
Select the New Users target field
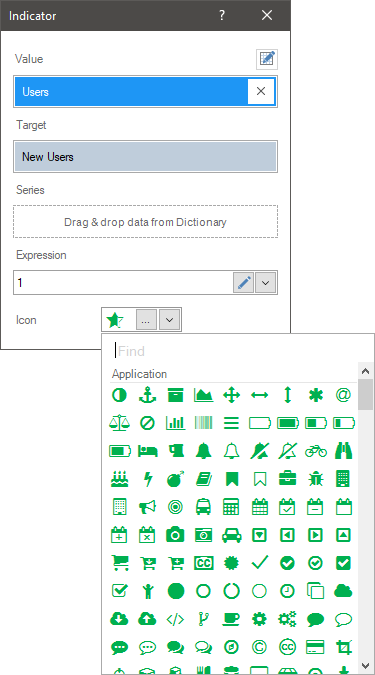click(x=146, y=156)
